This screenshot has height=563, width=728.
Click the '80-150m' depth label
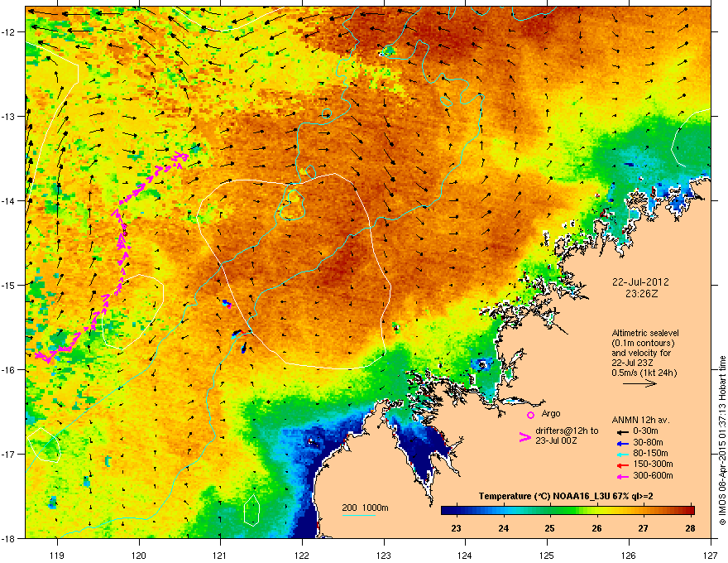click(650, 453)
